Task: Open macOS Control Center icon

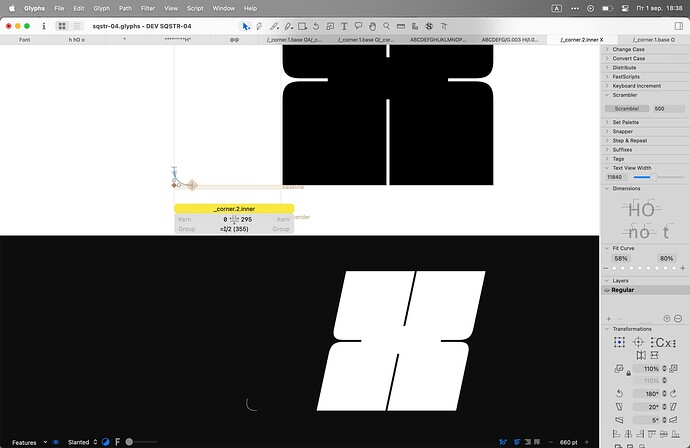Action: click(x=625, y=8)
